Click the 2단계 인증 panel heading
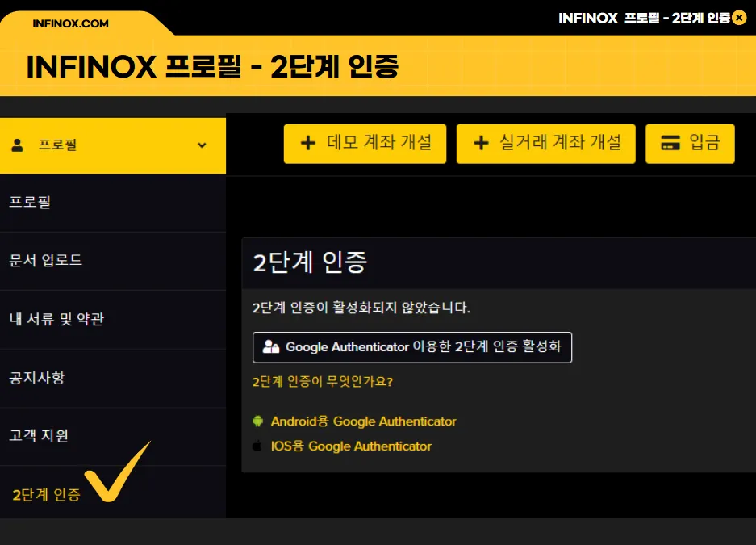 pyautogui.click(x=310, y=263)
